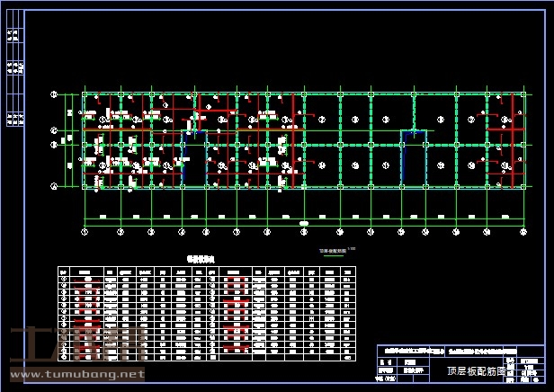Select the header row of the schedule table

pyautogui.click(x=207, y=270)
